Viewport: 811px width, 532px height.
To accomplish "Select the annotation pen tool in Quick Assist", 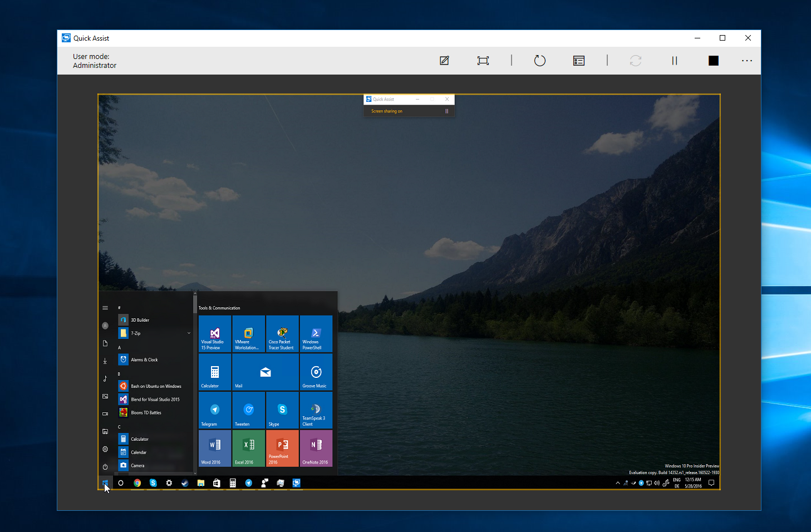I will point(444,61).
